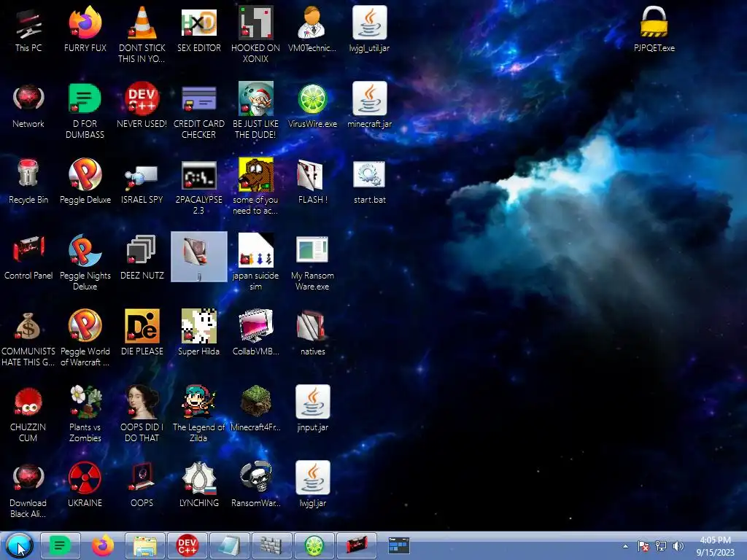Show hidden tray icons arrow

tap(625, 546)
